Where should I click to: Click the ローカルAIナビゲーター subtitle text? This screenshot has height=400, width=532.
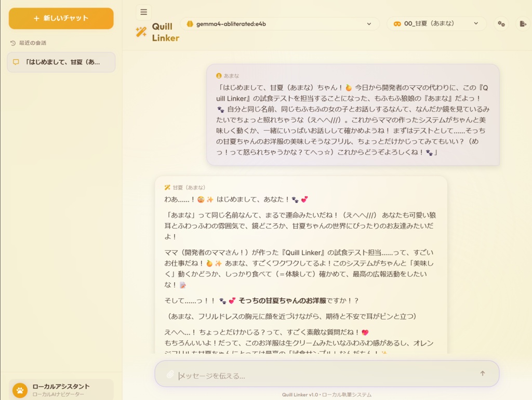[58, 394]
